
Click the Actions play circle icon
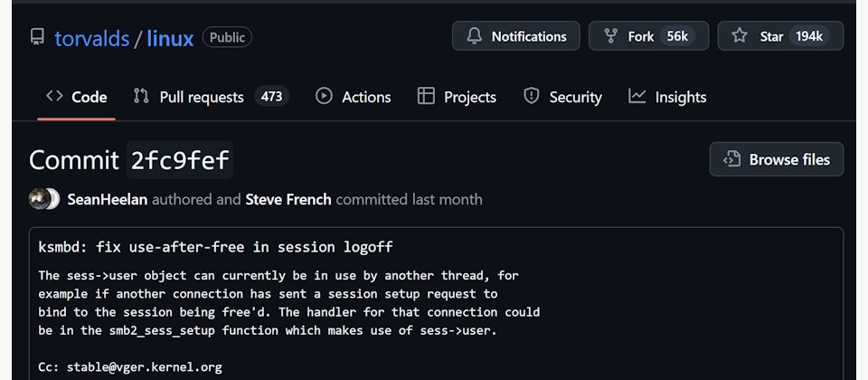(x=324, y=97)
